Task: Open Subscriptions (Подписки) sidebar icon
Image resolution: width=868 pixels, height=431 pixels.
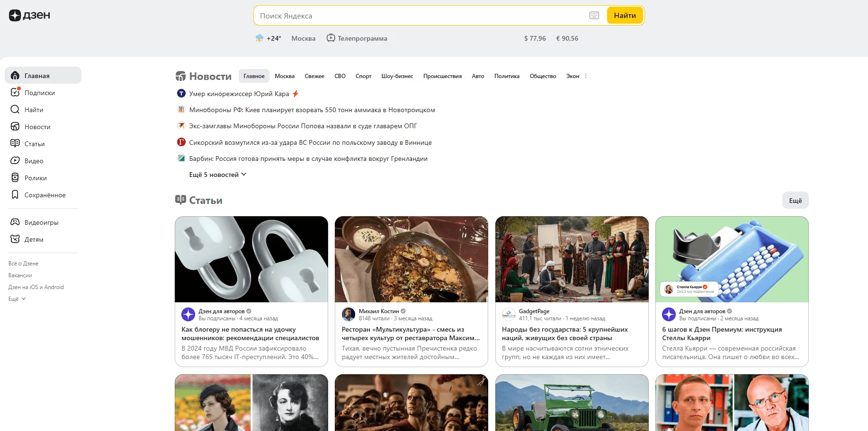Action: (15, 92)
